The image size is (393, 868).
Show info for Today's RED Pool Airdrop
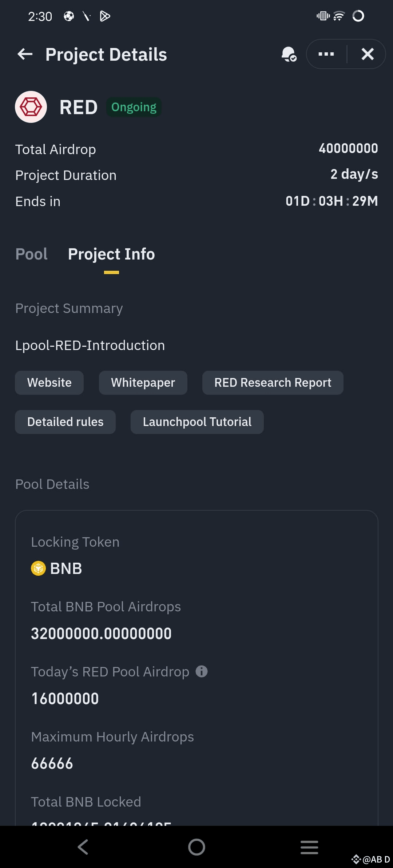point(202,671)
